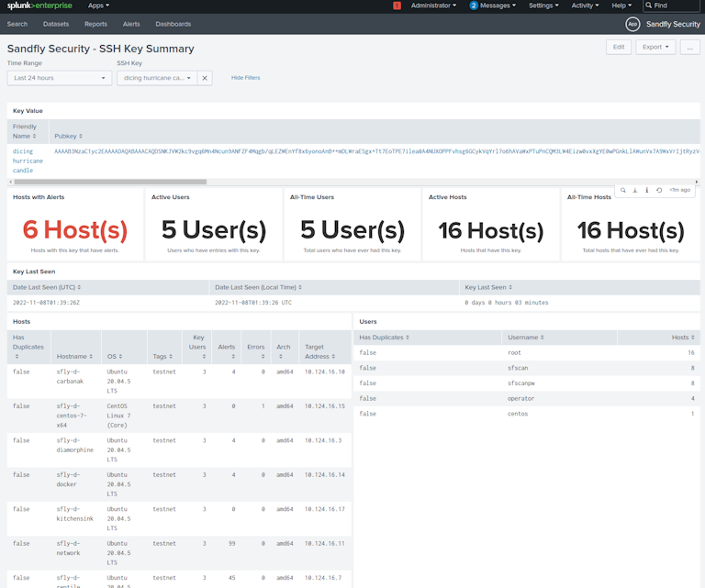The width and height of the screenshot is (705, 588).
Task: Open the red alert notification icon
Action: tap(397, 6)
